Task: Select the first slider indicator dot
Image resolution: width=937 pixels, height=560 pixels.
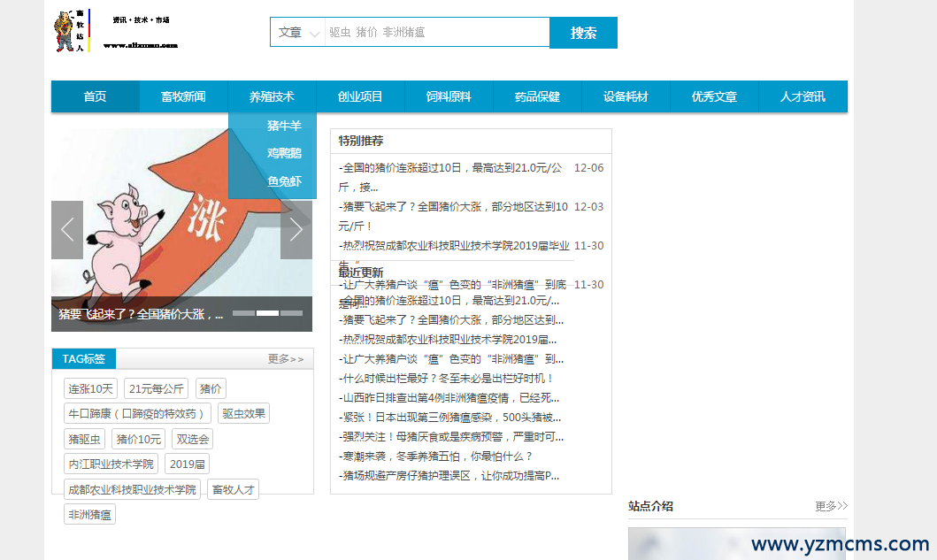Action: tap(243, 313)
